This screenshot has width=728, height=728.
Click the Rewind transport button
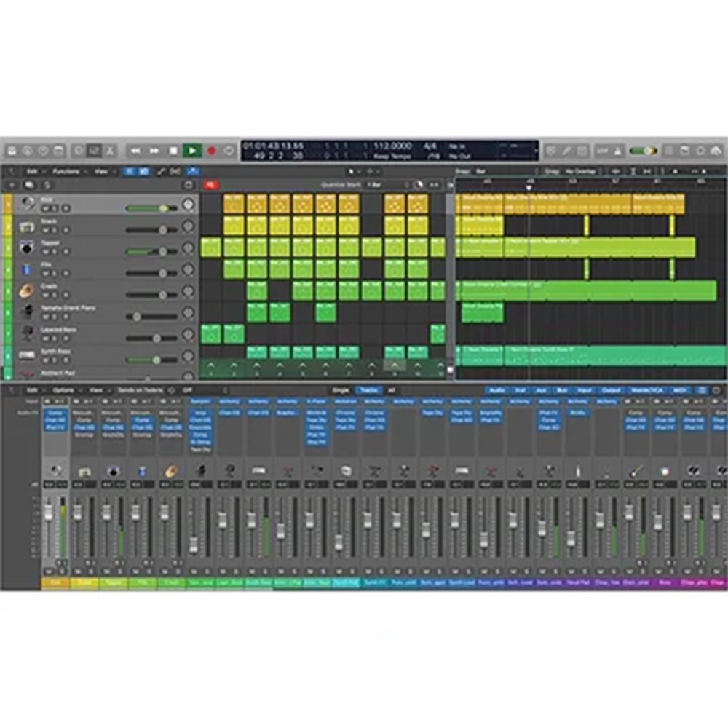click(x=135, y=151)
